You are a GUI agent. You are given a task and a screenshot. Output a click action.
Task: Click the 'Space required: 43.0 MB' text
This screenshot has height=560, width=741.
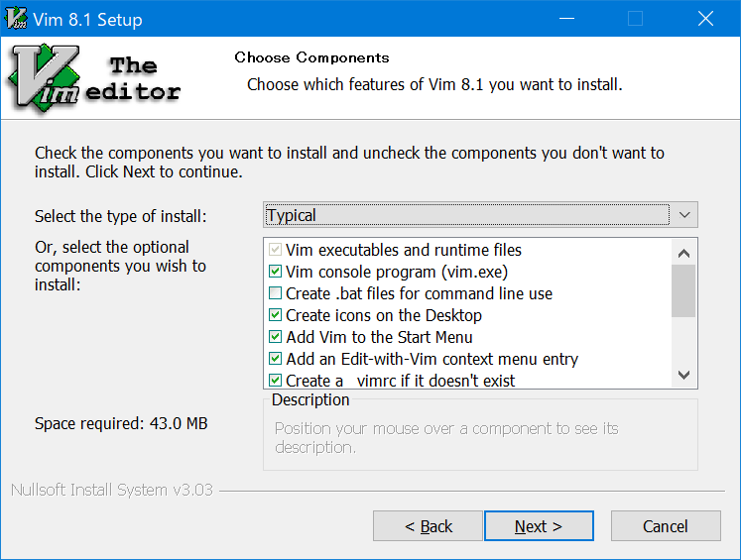pos(121,423)
